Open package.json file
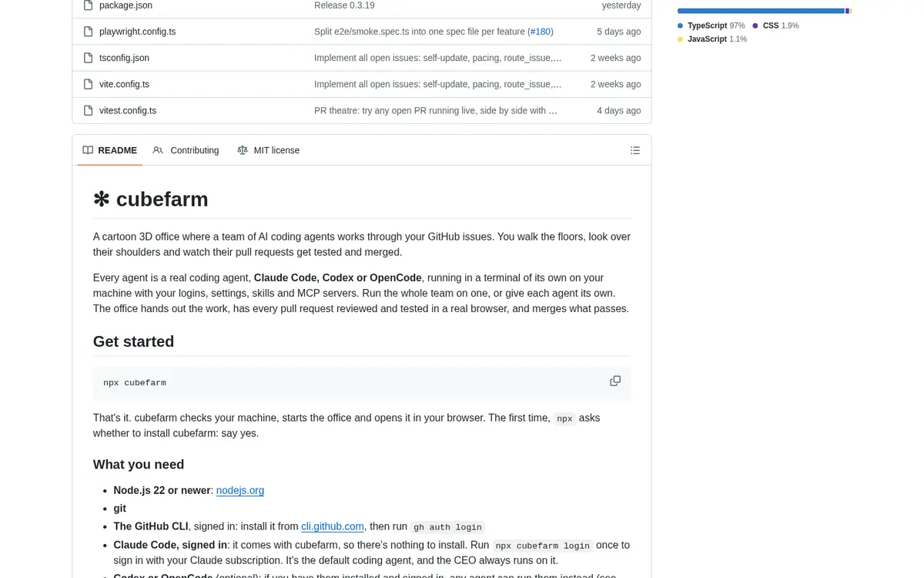The width and height of the screenshot is (924, 578). point(126,5)
